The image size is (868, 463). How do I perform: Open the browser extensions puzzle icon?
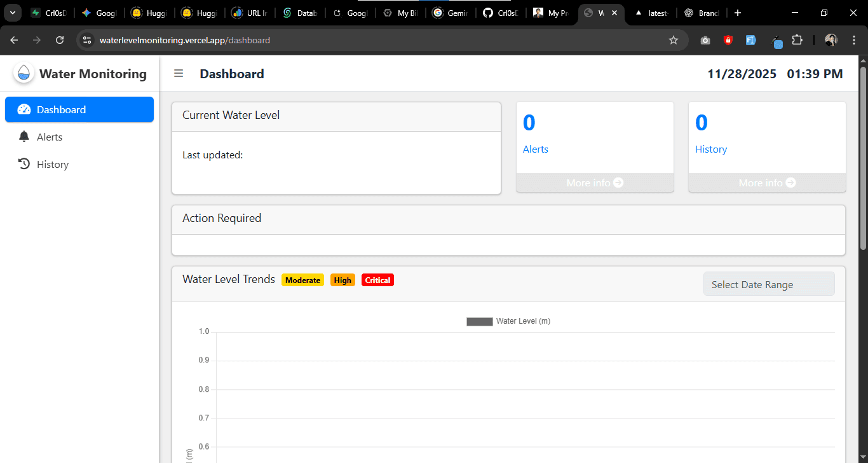(797, 39)
